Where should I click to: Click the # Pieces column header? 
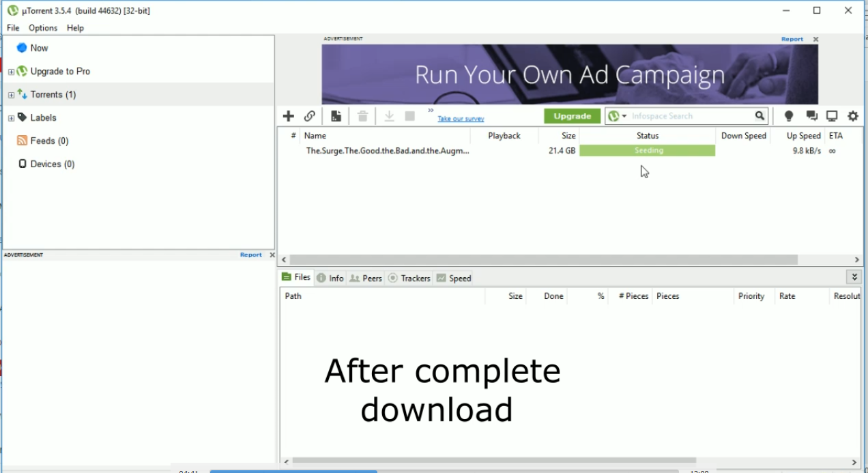[x=633, y=296]
